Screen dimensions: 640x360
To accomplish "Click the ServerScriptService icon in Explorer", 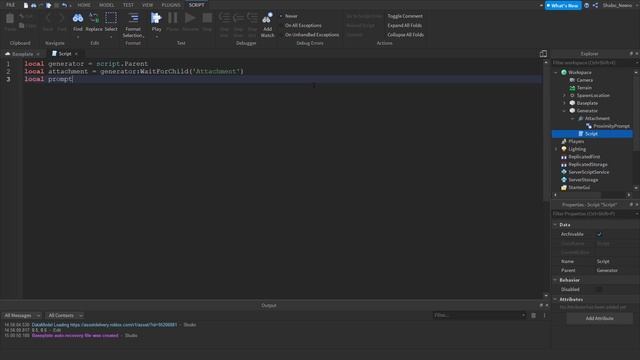I will [x=564, y=172].
